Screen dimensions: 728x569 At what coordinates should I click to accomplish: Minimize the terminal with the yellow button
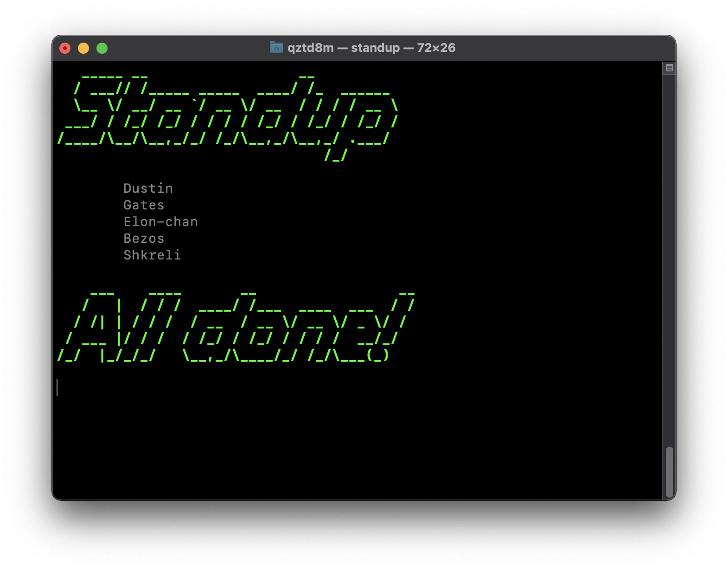[83, 48]
